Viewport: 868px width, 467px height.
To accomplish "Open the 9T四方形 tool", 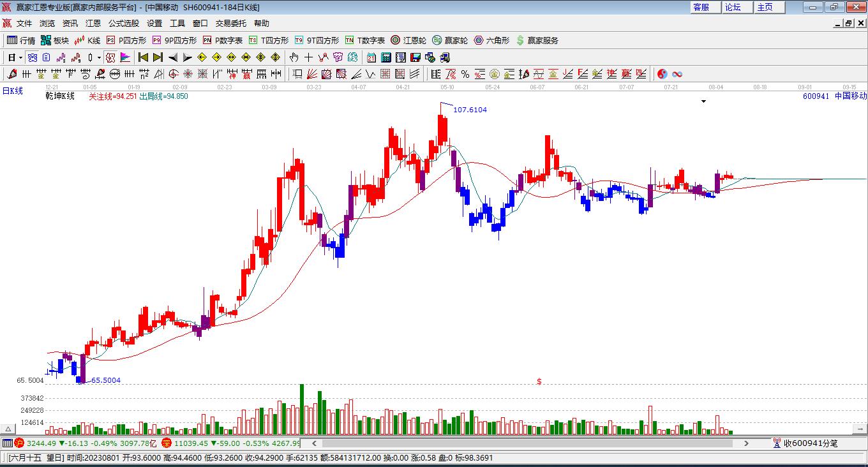I will [x=317, y=40].
